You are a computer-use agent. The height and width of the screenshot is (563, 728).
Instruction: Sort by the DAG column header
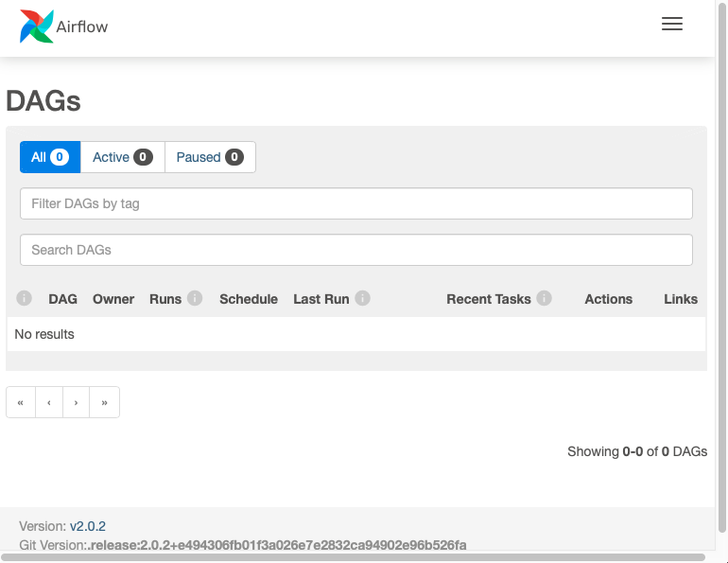pyautogui.click(x=63, y=299)
